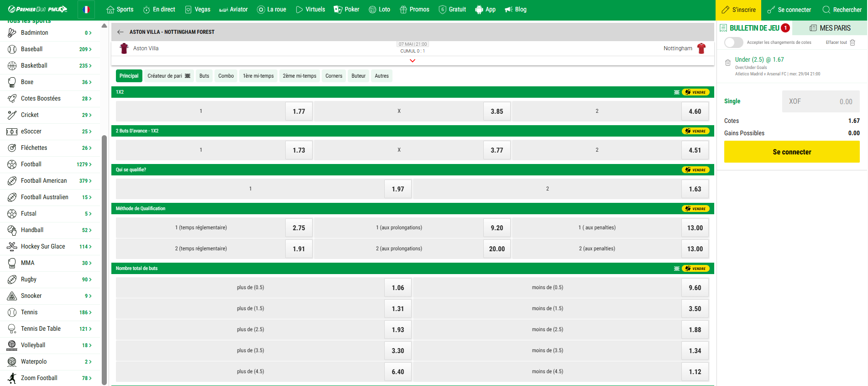Open the French flag language selector
868x386 pixels.
click(x=86, y=9)
